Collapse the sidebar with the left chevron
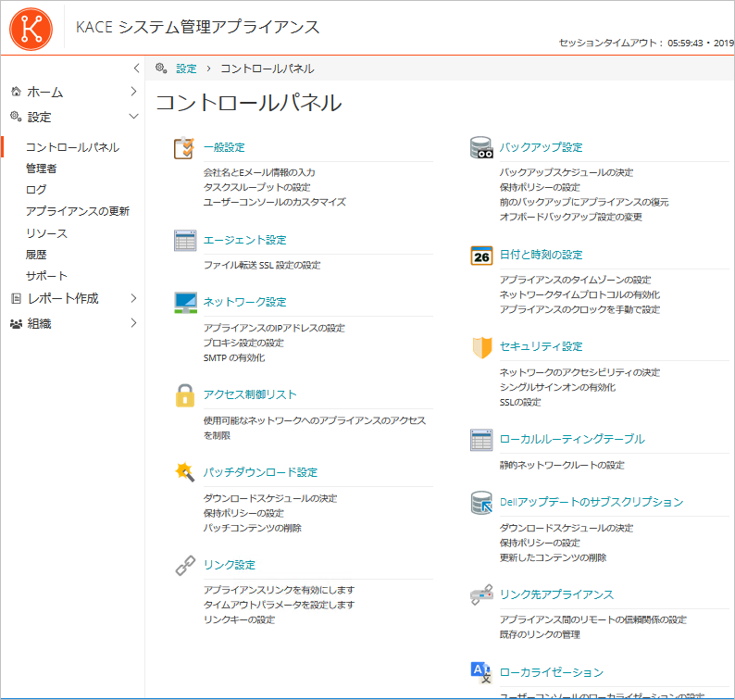Screen dimensions: 735x700 click(x=136, y=69)
